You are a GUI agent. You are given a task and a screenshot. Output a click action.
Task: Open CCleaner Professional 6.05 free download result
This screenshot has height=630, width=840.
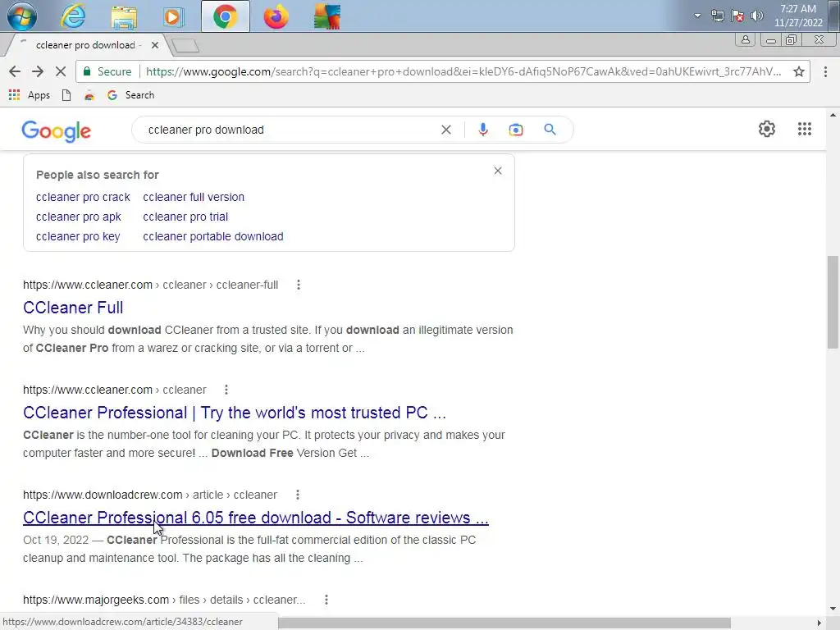[256, 518]
